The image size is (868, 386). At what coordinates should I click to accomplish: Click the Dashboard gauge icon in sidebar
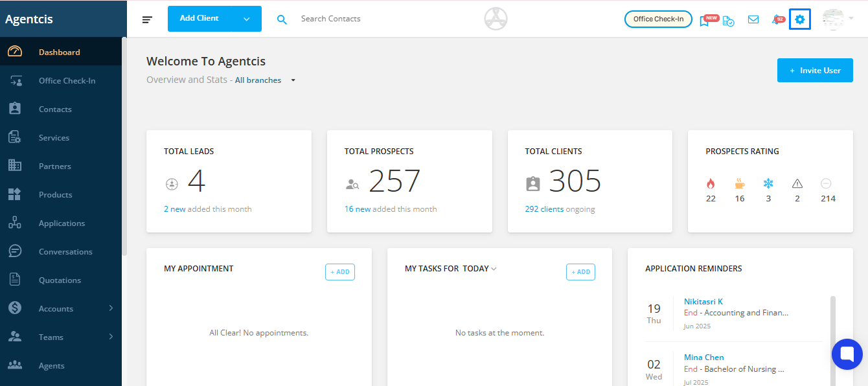coord(15,52)
